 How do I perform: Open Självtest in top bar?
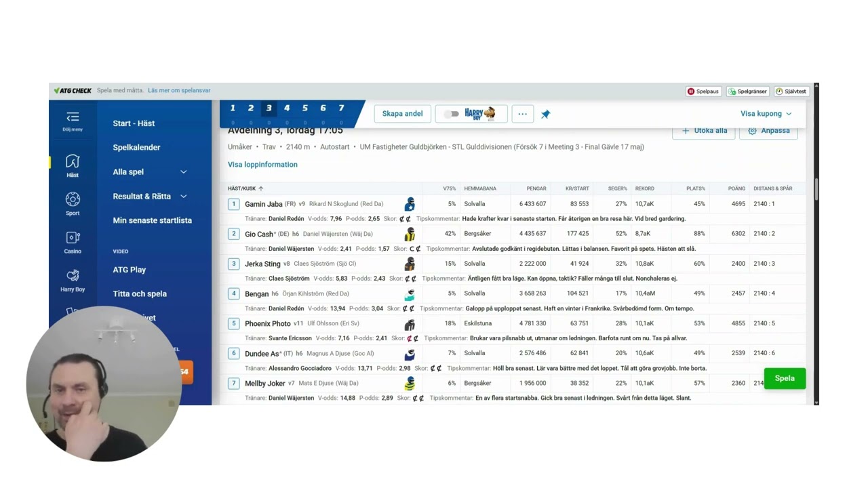(791, 91)
